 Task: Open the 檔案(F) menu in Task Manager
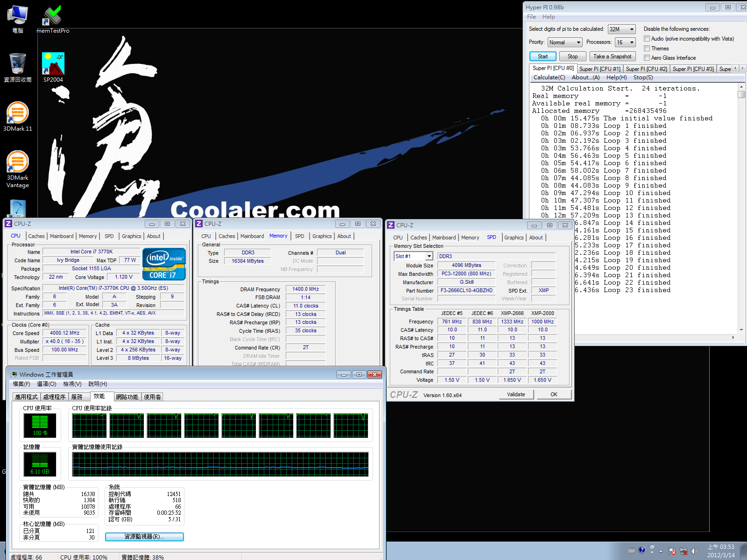(x=21, y=384)
